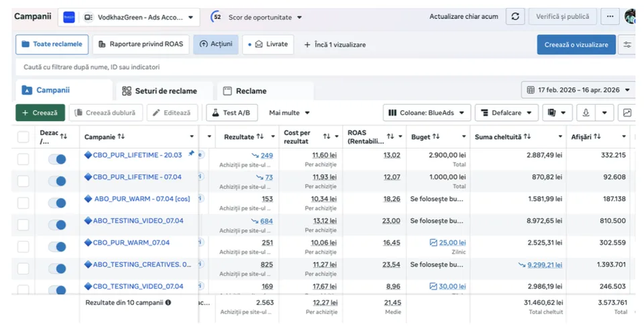Select Livrate view
This screenshot has width=644, height=331.
point(268,44)
